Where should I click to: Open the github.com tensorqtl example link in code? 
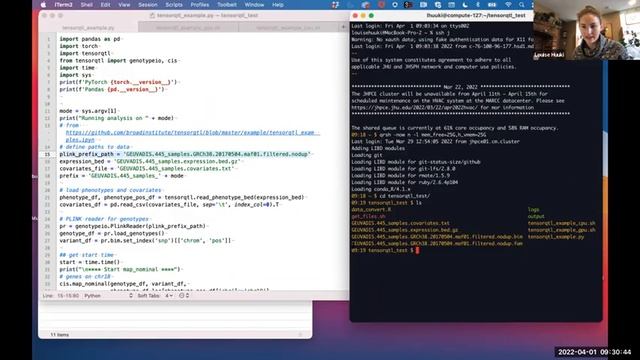pyautogui.click(x=192, y=136)
